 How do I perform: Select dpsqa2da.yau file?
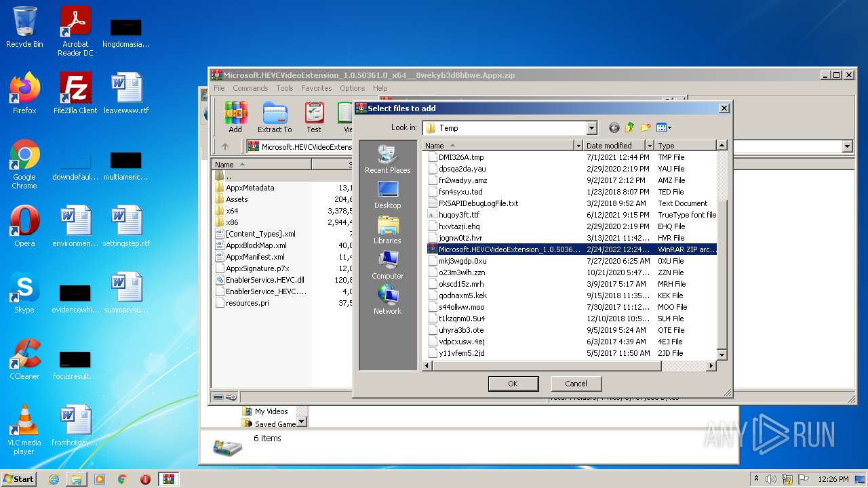(462, 169)
